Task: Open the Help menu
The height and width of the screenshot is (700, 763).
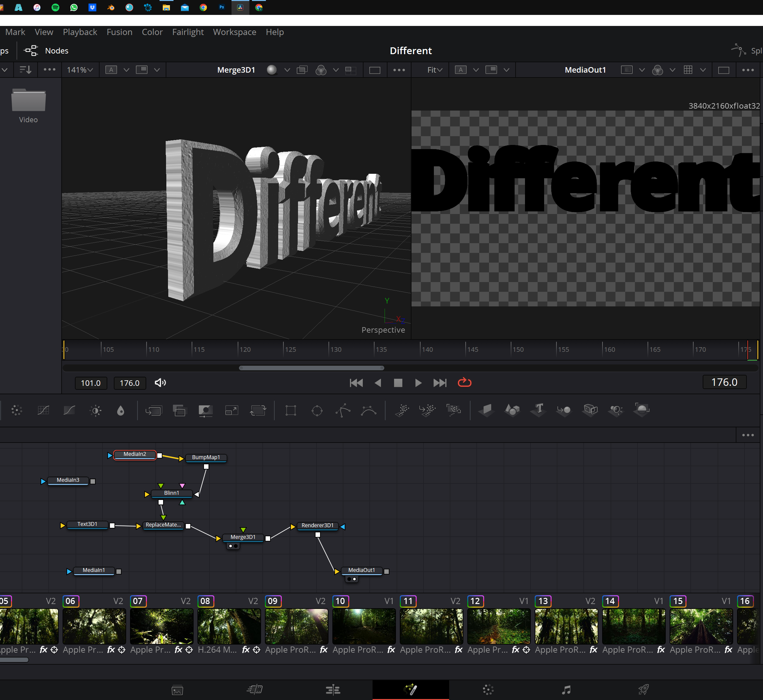Action: point(275,32)
